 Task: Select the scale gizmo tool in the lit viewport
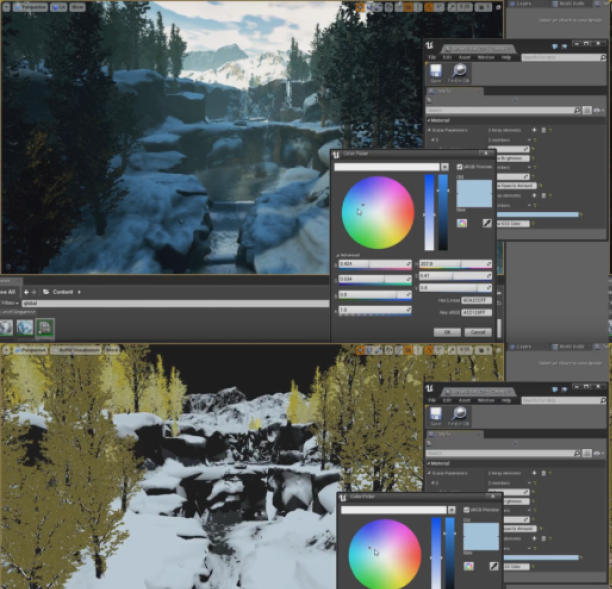point(379,7)
